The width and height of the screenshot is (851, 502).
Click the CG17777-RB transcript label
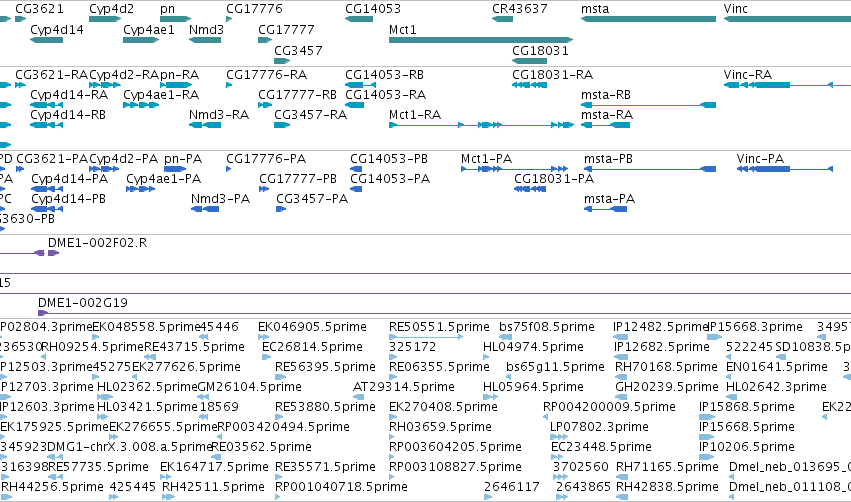pos(297,94)
